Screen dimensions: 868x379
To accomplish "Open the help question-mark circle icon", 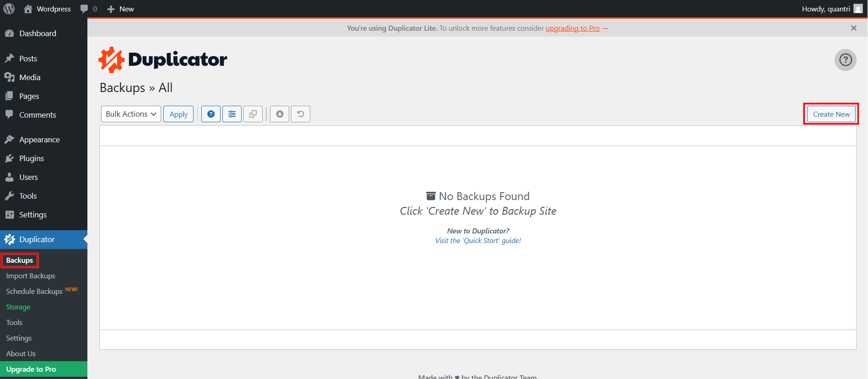I will point(845,60).
